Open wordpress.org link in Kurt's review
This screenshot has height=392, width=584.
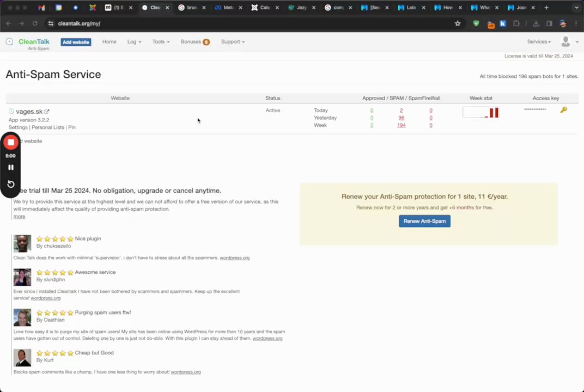coord(186,372)
